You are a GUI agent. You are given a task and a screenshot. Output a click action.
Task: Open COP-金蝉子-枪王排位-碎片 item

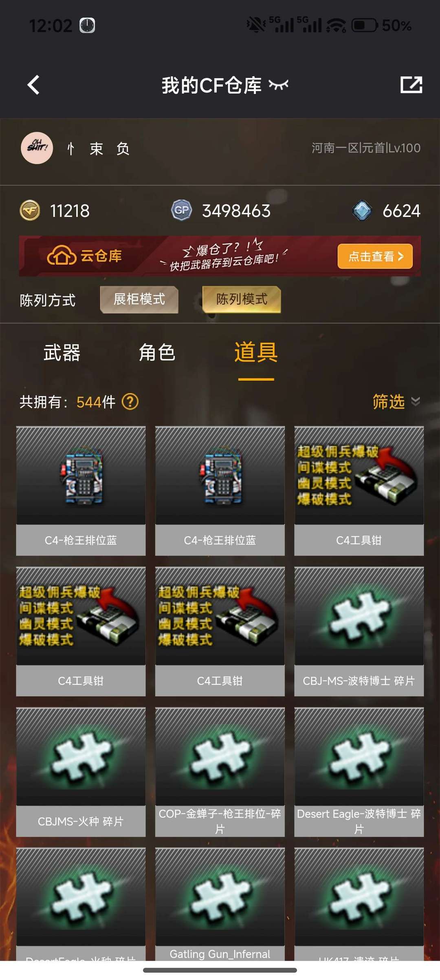pos(220,772)
